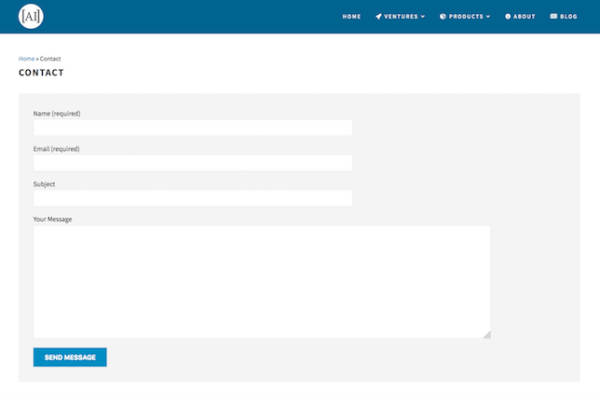This screenshot has height=400, width=600.
Task: Go to Home in the navigation bar
Action: [x=351, y=17]
